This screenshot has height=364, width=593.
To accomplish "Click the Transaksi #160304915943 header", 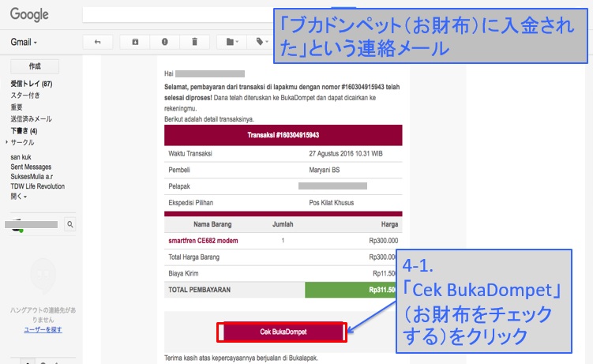I will pyautogui.click(x=283, y=135).
